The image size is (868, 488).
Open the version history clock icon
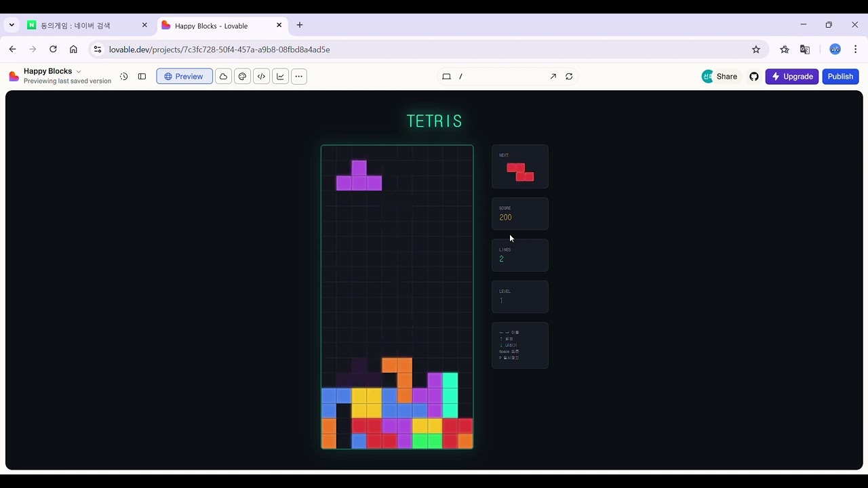click(x=123, y=77)
